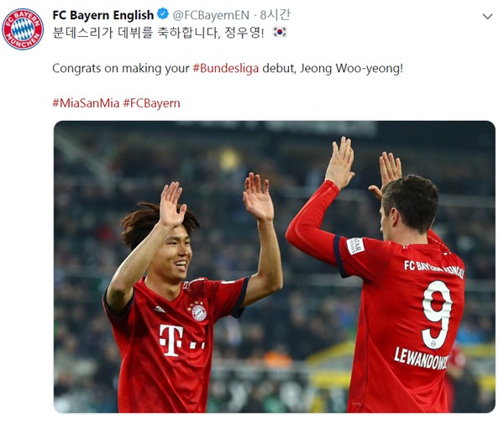Visit the @FCBayernEN handle
Screen dimensions: 504x424
pos(211,15)
